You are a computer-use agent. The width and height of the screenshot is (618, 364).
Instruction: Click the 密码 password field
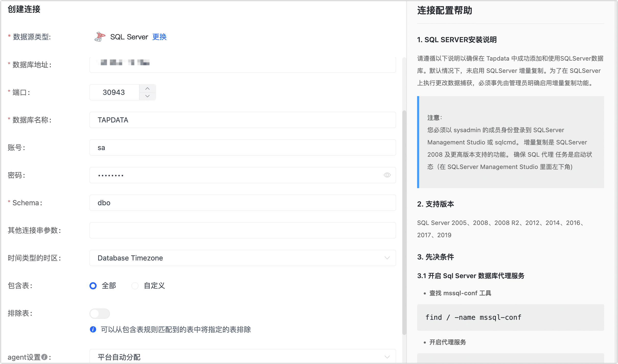click(x=230, y=175)
